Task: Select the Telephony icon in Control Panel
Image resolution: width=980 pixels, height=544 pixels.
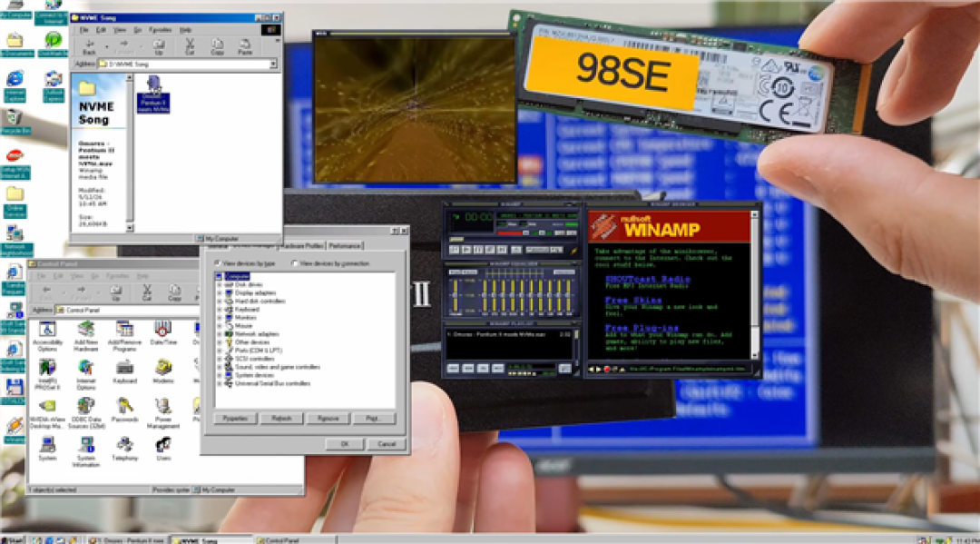Action: tap(124, 449)
